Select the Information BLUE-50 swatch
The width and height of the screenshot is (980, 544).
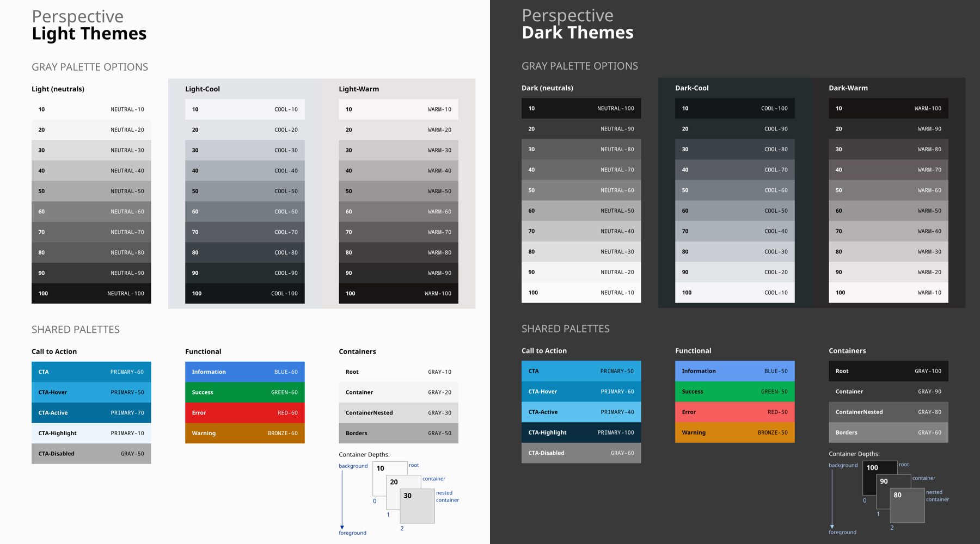click(734, 371)
